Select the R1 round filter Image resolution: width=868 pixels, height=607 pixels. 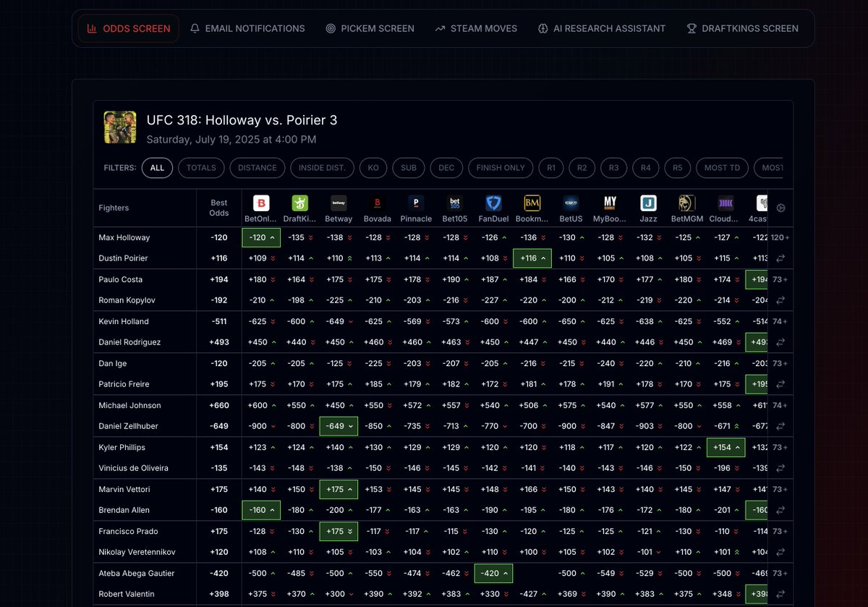point(551,168)
